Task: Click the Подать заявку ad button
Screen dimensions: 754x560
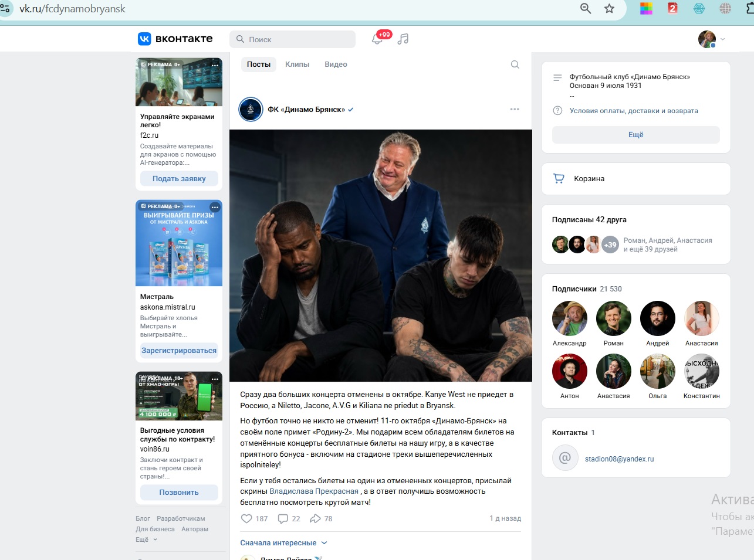Action: (x=179, y=178)
